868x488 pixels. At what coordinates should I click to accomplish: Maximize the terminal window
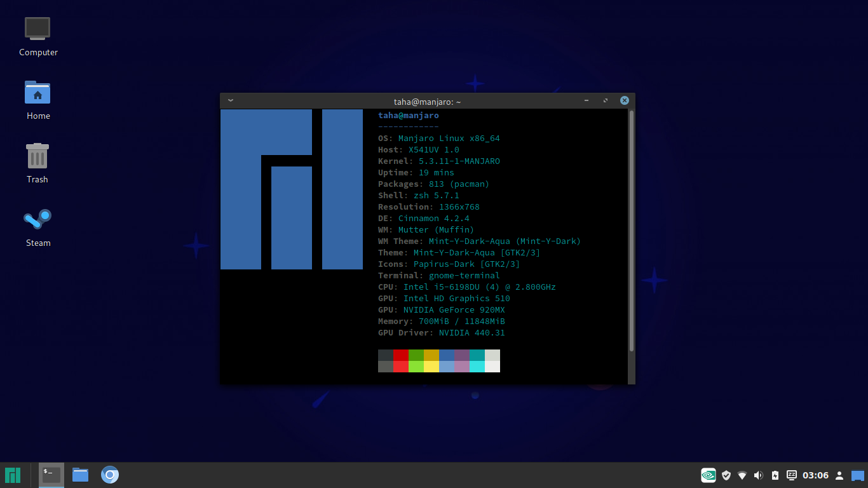[x=606, y=100]
